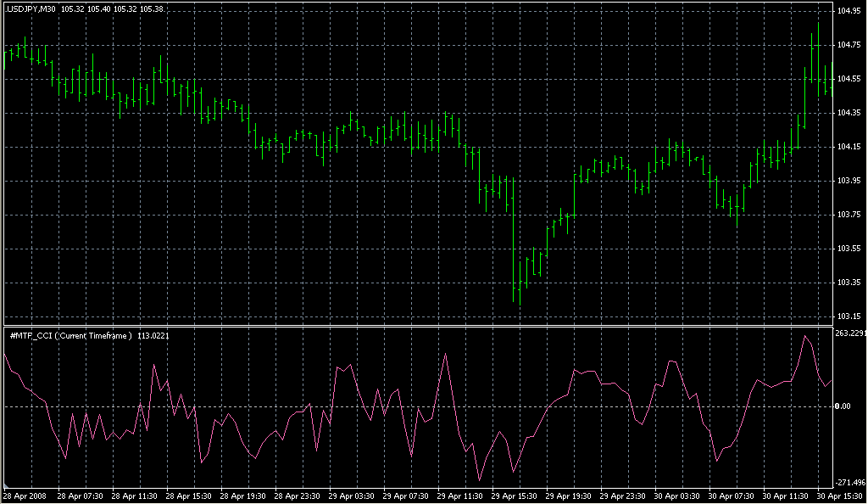Select the 29 Apr 03:30 time label
The width and height of the screenshot is (868, 504).
pos(350,496)
